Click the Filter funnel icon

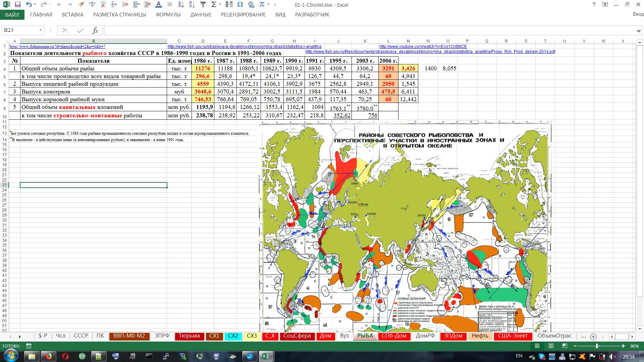(203, 5)
